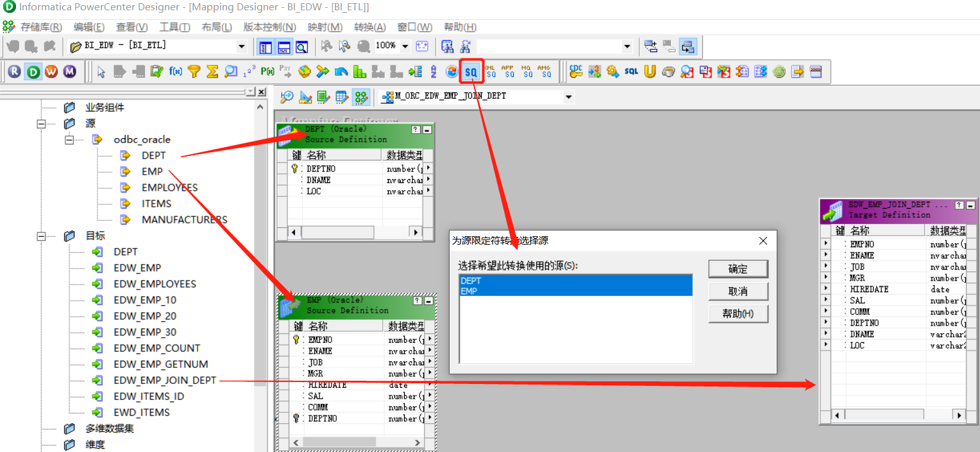This screenshot has height=452, width=980.
Task: Add a Sorter A-Z transformation
Action: point(434,72)
